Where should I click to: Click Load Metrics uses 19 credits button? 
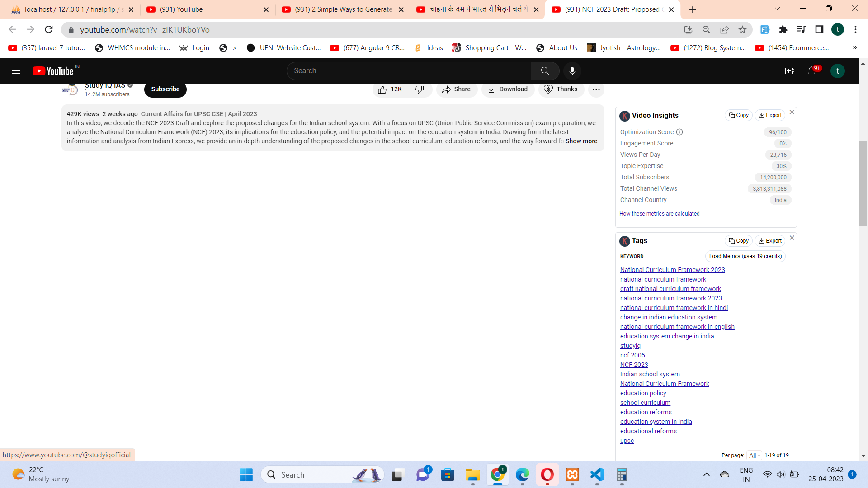pos(745,256)
